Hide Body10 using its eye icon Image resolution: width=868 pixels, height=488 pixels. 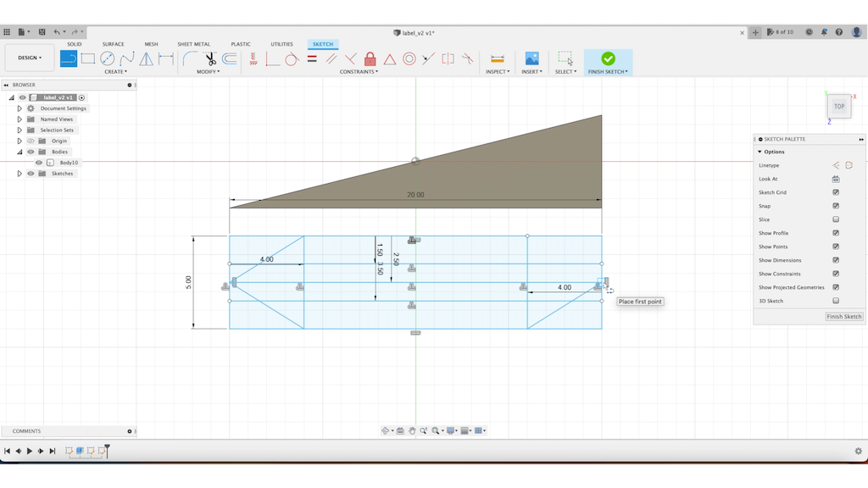pyautogui.click(x=39, y=163)
